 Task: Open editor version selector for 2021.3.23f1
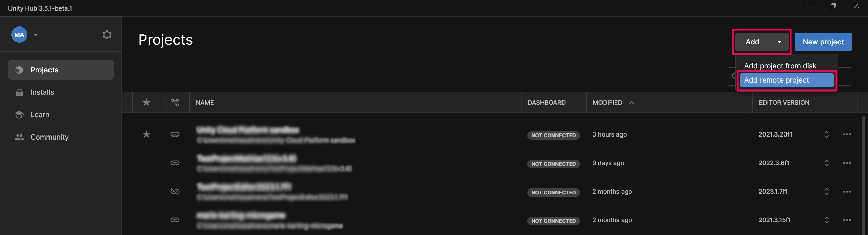click(x=826, y=134)
